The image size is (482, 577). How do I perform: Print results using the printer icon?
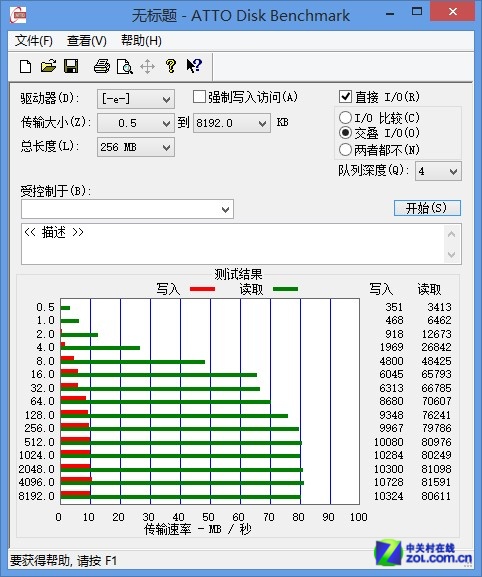102,66
